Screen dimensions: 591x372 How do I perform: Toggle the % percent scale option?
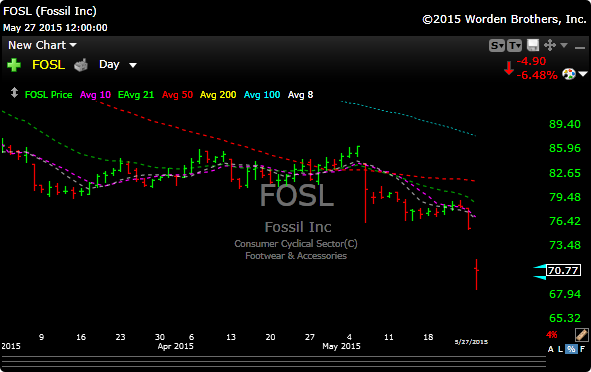click(571, 349)
